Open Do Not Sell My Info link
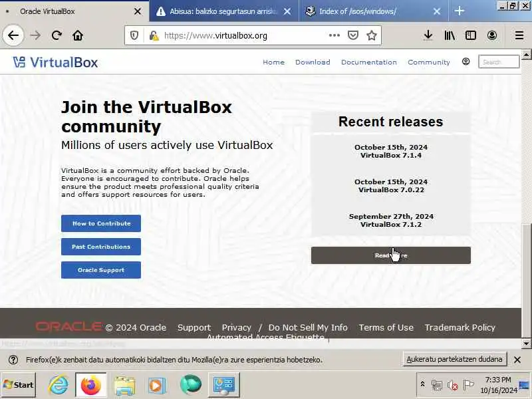This screenshot has width=532, height=399. tap(308, 327)
